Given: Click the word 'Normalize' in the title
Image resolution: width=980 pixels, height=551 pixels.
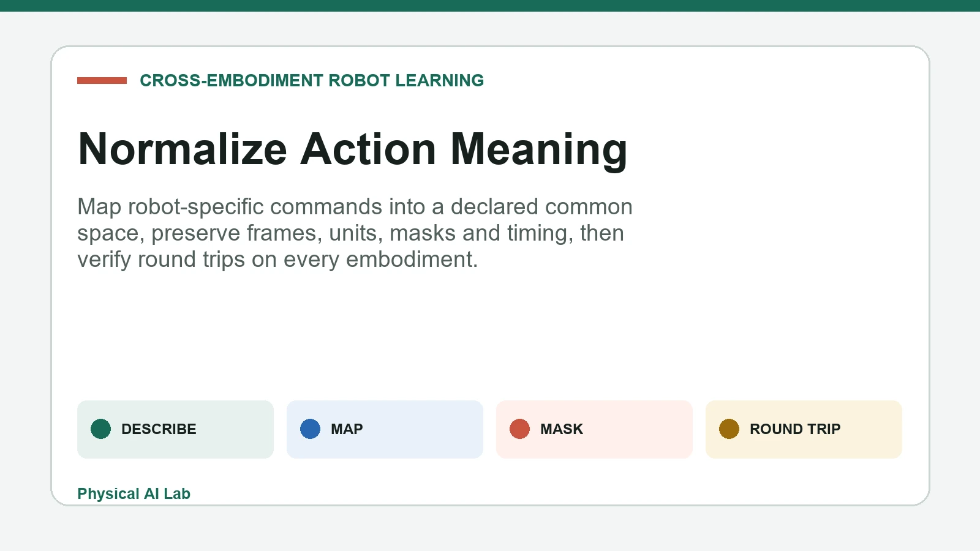Looking at the screenshot, I should pos(183,149).
